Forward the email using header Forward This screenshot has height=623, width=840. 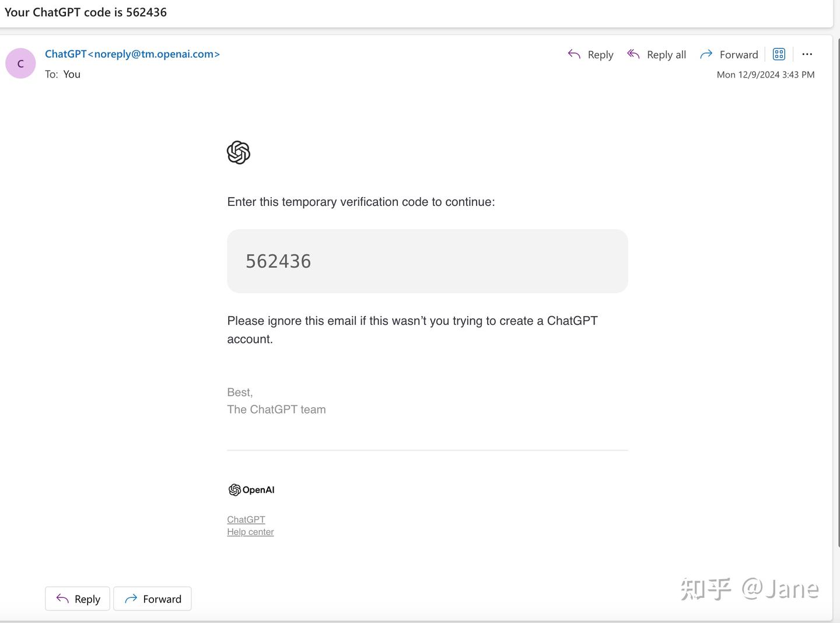click(x=729, y=55)
